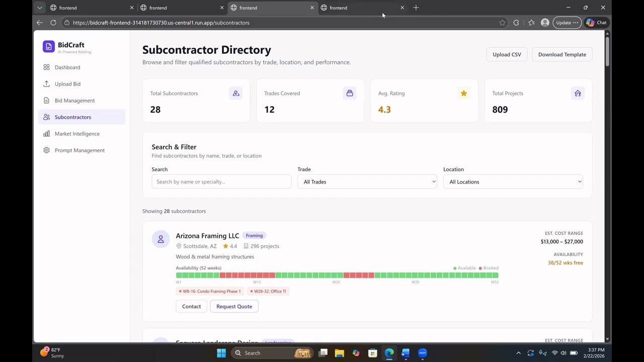Viewport: 644px width, 362px height.
Task: Open Copilot Chat in browser
Action: 597,23
